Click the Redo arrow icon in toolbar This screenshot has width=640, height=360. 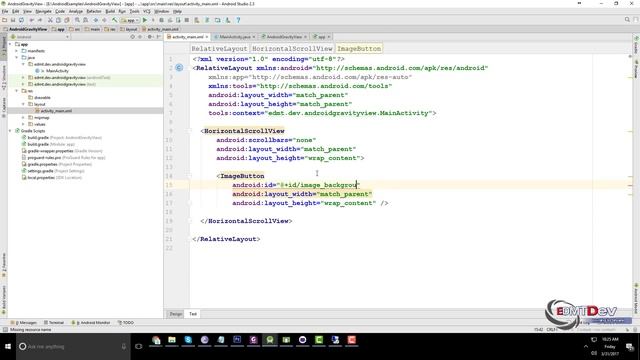tap(40, 20)
